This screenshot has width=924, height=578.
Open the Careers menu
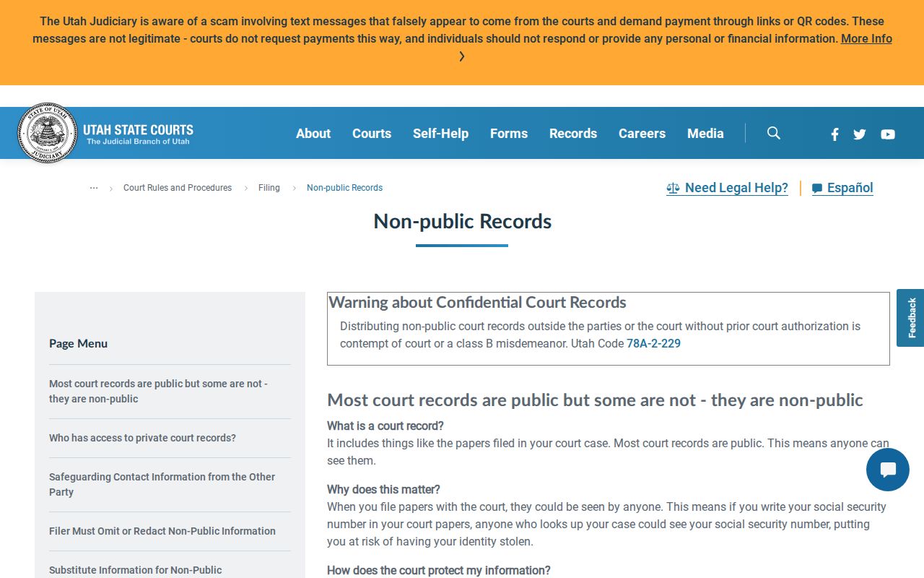pos(642,133)
